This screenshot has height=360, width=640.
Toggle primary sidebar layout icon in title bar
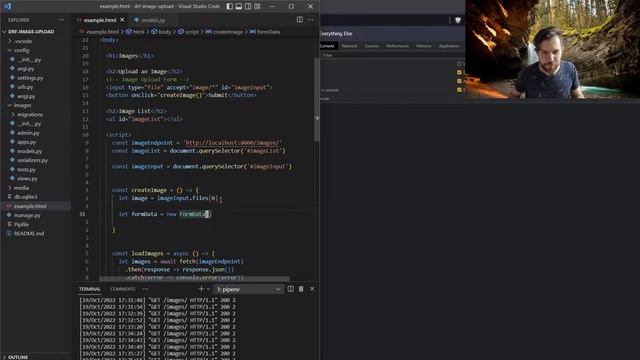click(x=230, y=6)
